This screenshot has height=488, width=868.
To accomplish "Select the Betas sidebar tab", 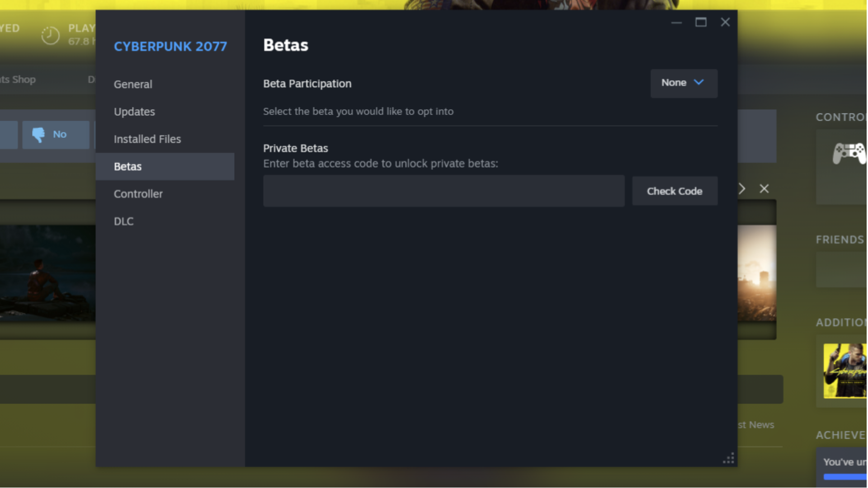I will [x=128, y=167].
